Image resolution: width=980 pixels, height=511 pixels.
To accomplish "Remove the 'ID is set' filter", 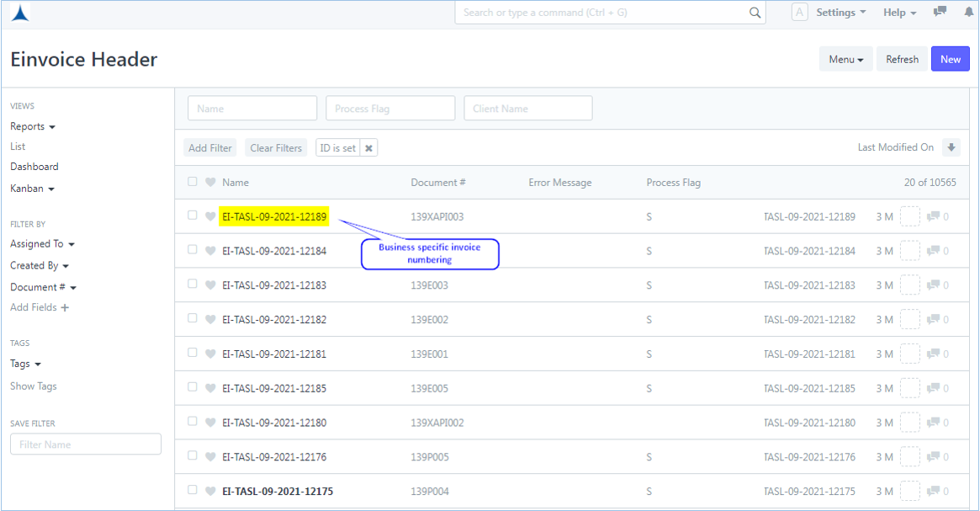I will point(368,147).
